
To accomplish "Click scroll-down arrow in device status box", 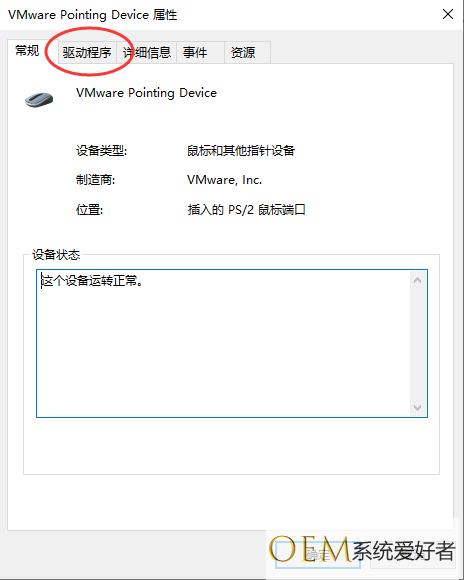I will tap(417, 408).
